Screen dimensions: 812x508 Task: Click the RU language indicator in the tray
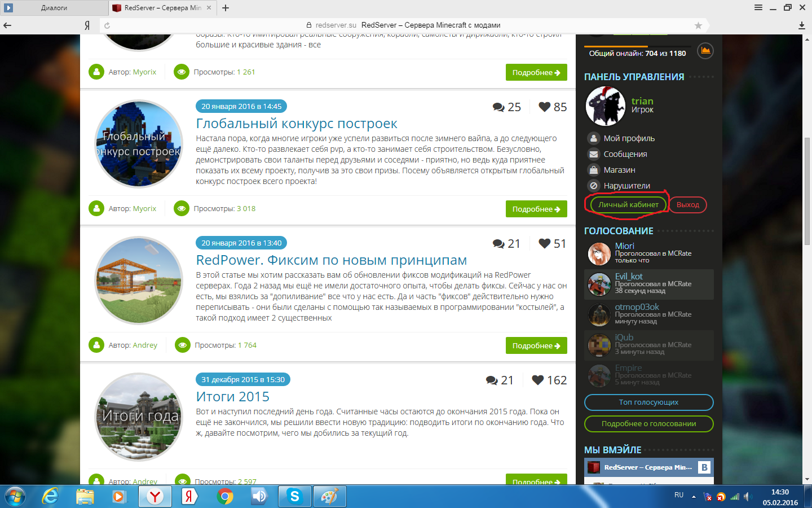(679, 495)
